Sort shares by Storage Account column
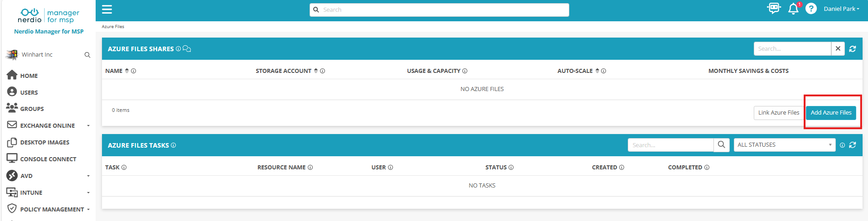Image resolution: width=868 pixels, height=221 pixels. 316,71
